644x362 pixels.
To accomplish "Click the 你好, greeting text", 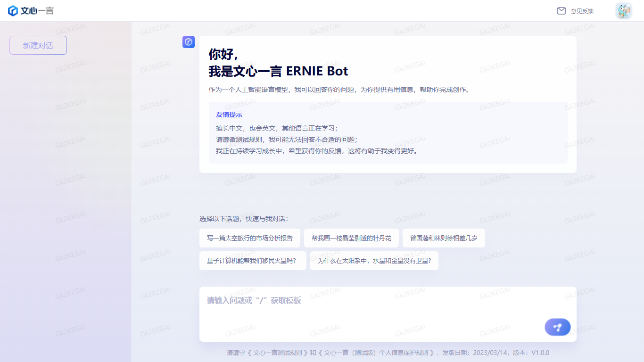I will pyautogui.click(x=223, y=54).
